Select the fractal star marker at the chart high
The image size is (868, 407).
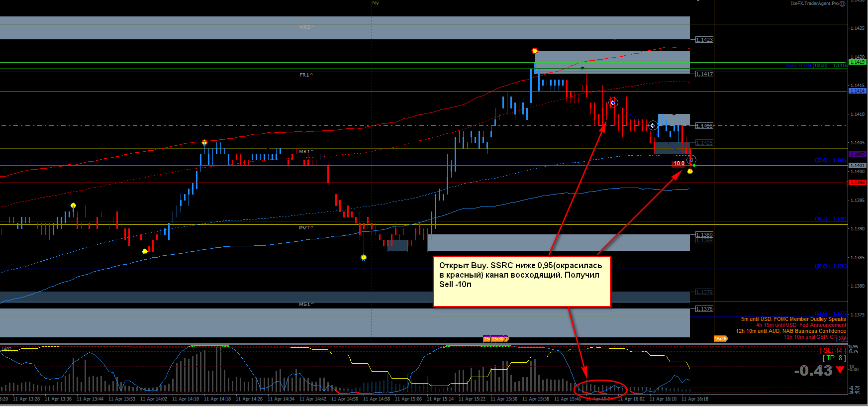535,51
